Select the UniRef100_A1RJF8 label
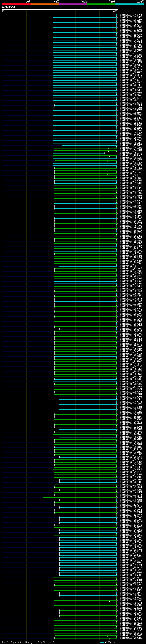Viewport: 146px width, 644px height. 131,399
